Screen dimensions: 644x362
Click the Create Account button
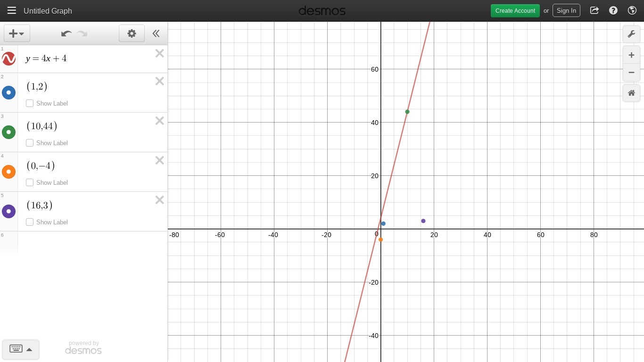(x=515, y=10)
